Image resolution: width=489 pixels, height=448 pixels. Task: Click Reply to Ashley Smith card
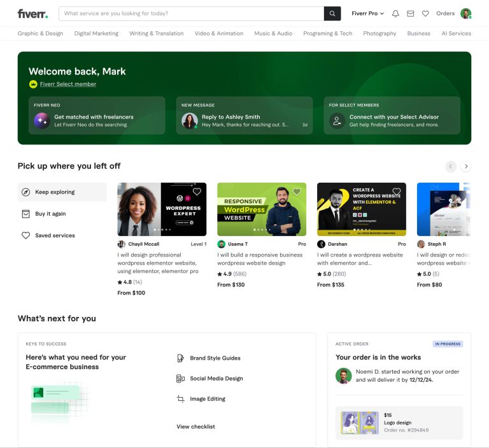(244, 115)
